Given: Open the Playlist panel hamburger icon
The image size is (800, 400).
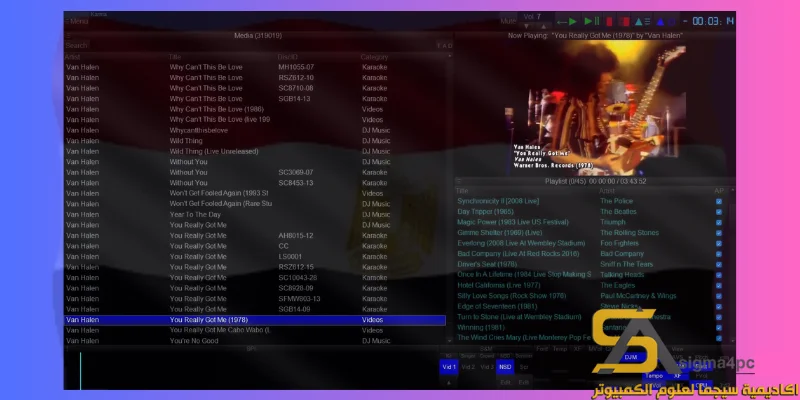Looking at the screenshot, I should point(459,181).
